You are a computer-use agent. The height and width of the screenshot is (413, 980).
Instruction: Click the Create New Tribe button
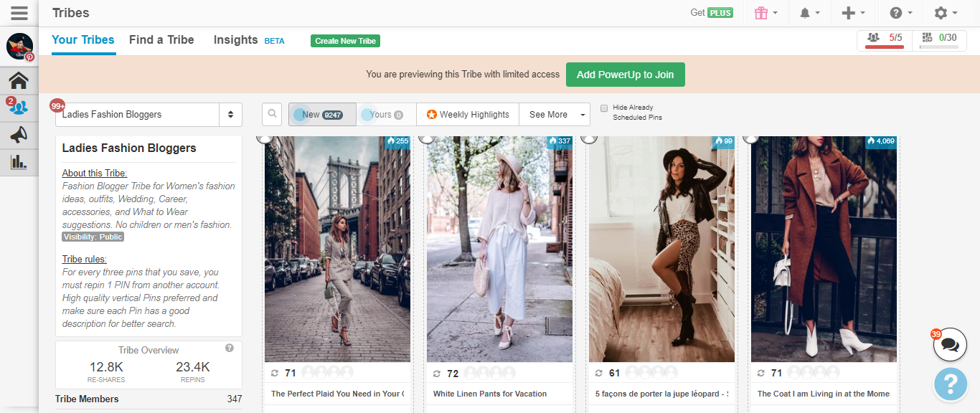pos(345,41)
